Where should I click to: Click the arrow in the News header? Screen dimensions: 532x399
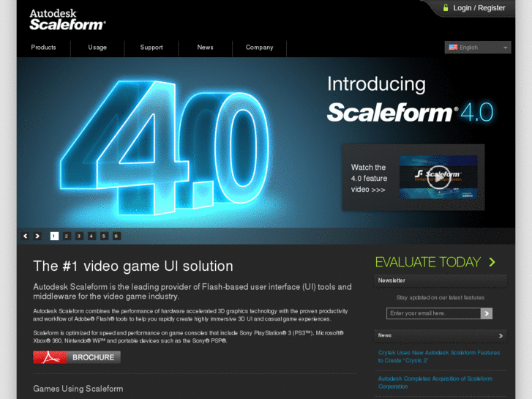pos(501,335)
